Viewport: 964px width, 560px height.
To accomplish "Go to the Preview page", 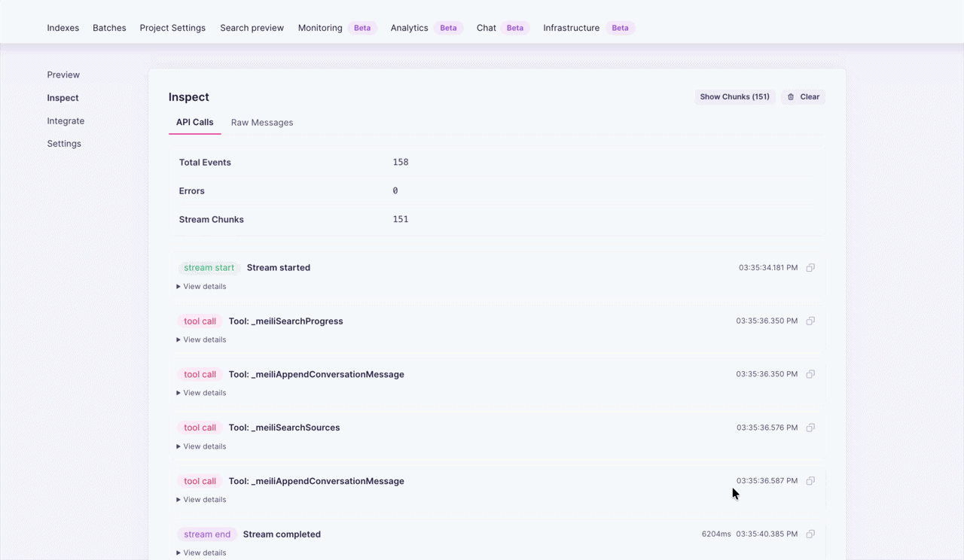I will click(x=63, y=75).
